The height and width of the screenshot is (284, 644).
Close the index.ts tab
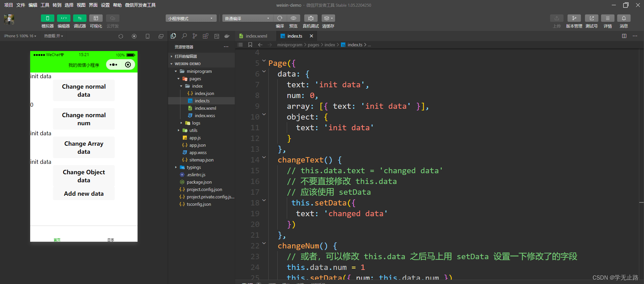point(311,36)
